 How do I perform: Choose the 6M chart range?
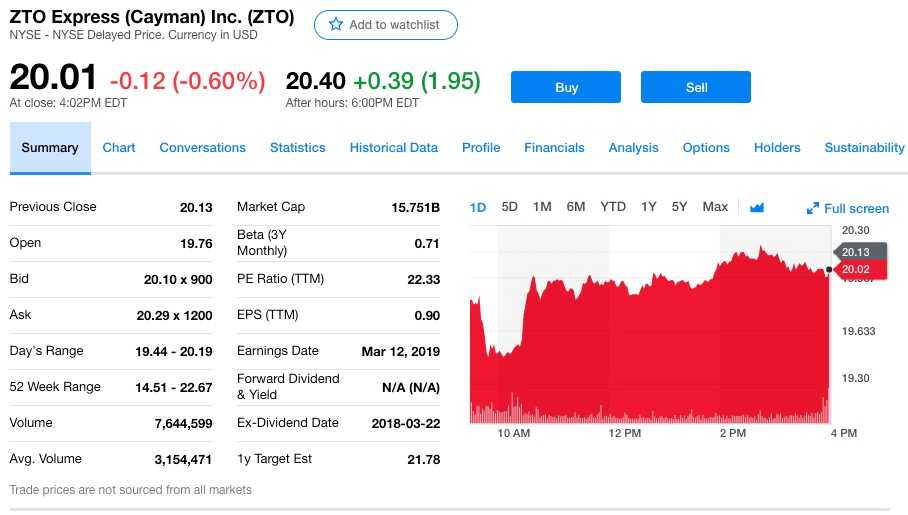[x=576, y=207]
